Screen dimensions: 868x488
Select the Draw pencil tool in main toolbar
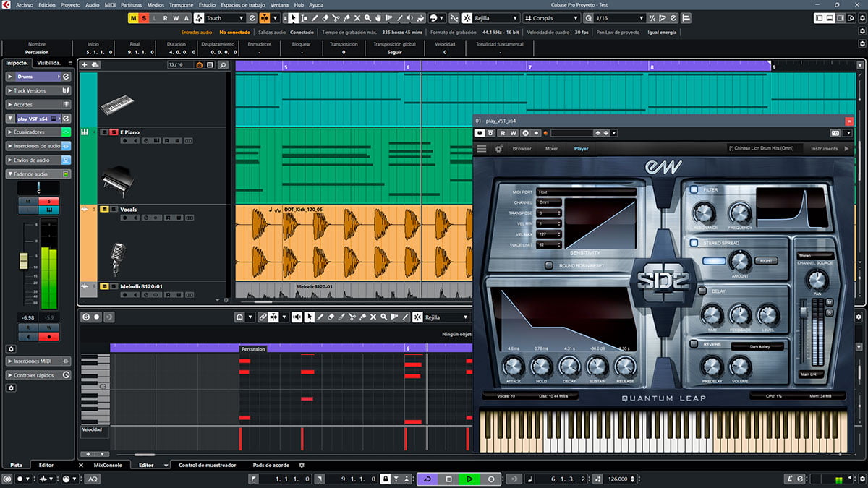tap(315, 18)
